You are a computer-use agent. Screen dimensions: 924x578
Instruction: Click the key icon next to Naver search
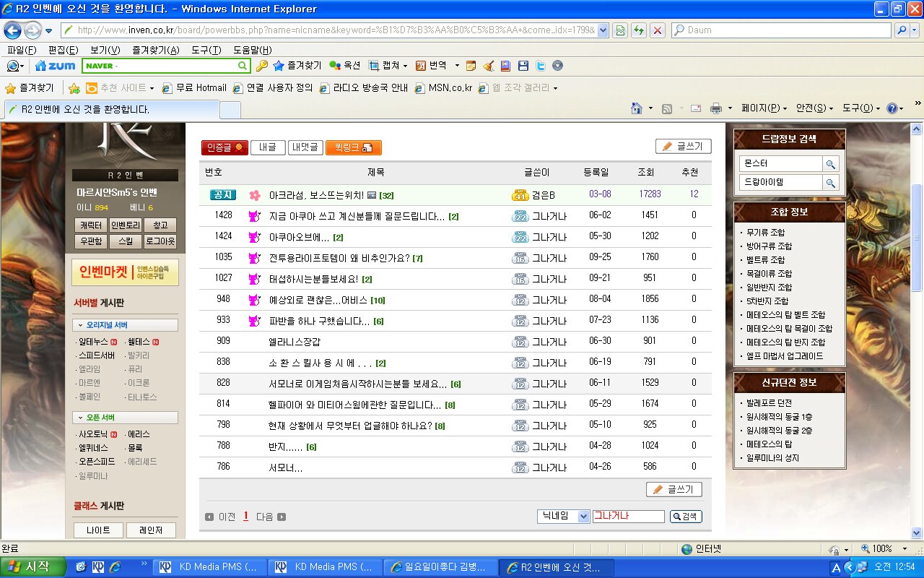pyautogui.click(x=262, y=66)
